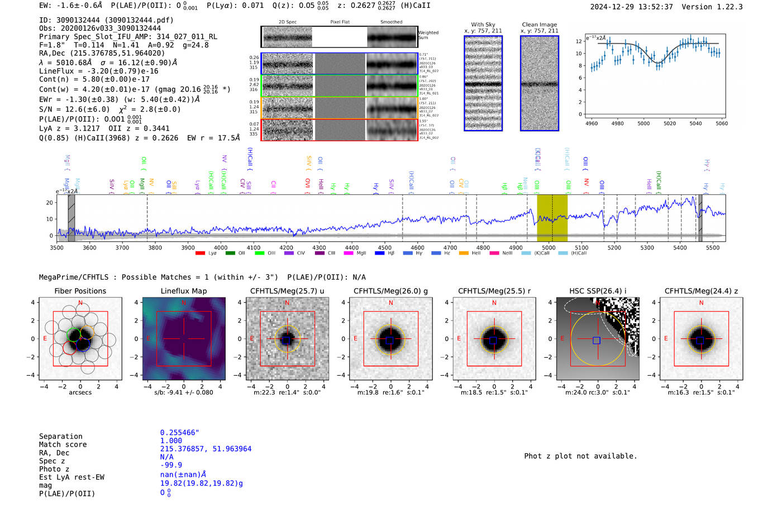The image size is (782, 532).
Task: Click the red Lyα legend swatch
Action: click(200, 253)
